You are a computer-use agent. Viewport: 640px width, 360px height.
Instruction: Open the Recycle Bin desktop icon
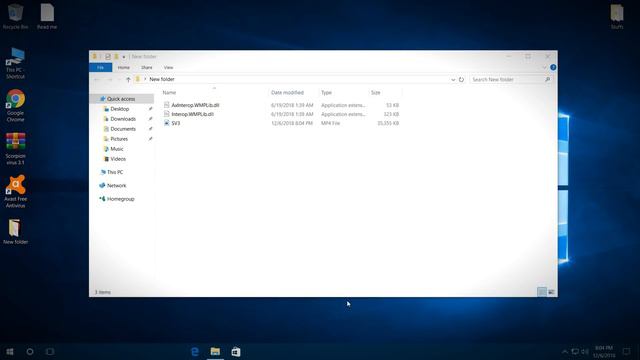[16, 16]
